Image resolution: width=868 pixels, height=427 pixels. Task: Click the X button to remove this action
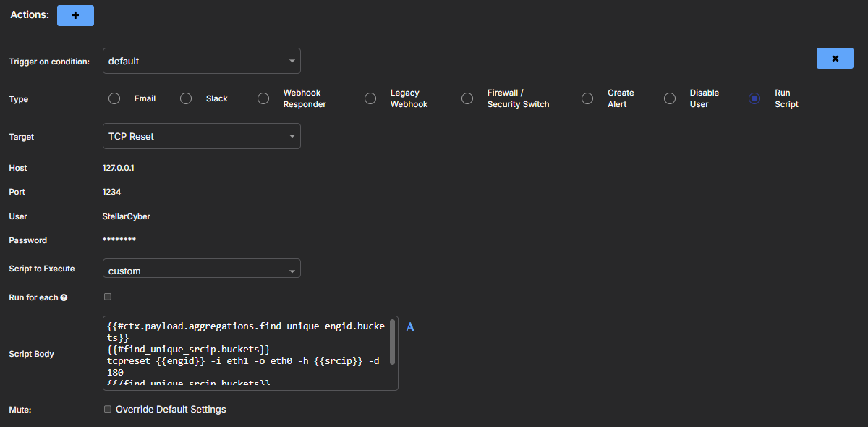coord(835,58)
